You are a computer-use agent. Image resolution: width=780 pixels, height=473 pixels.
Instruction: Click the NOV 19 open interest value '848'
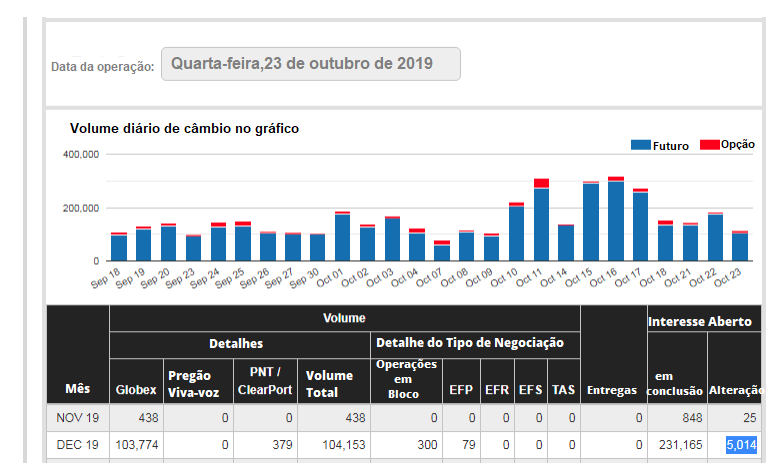692,418
